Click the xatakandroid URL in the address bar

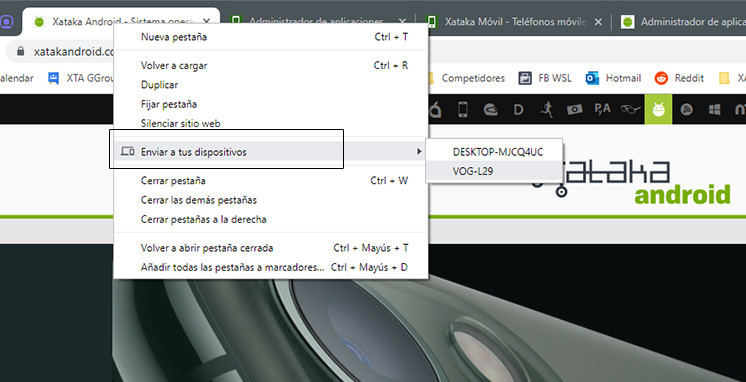[x=74, y=51]
